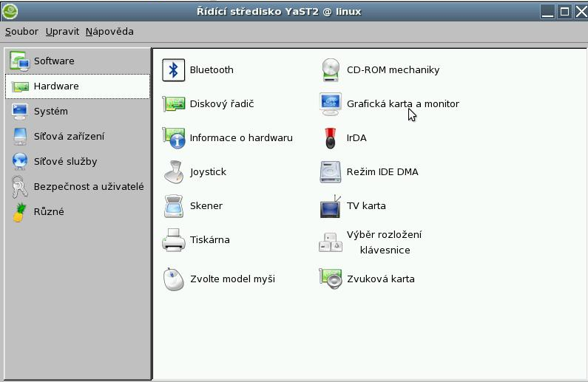Close the YaST2 control center window
The height and width of the screenshot is (382, 588).
click(x=581, y=12)
